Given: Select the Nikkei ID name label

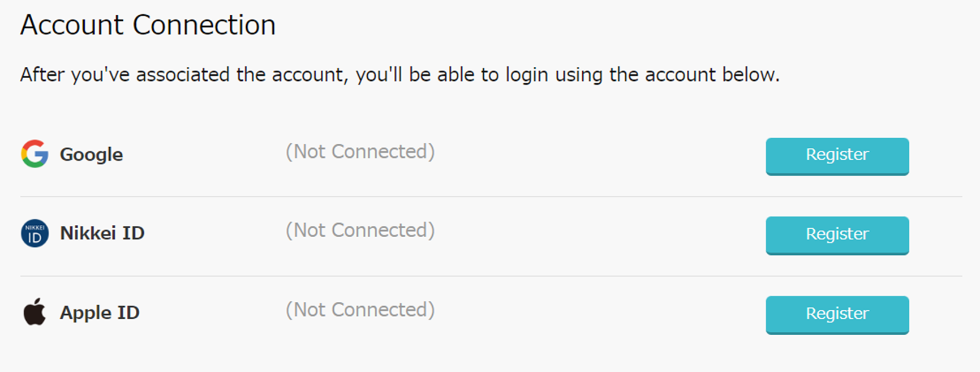Looking at the screenshot, I should coord(102,233).
